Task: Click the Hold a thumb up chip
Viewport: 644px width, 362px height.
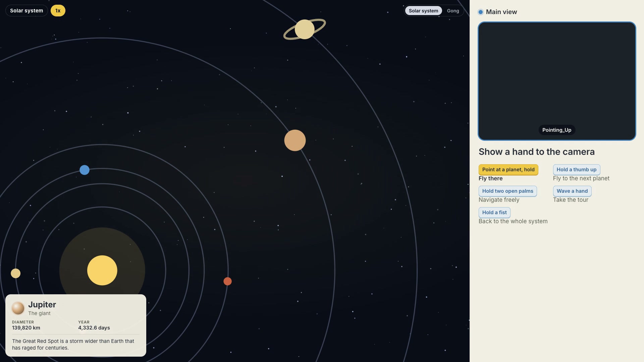Action: [576, 170]
